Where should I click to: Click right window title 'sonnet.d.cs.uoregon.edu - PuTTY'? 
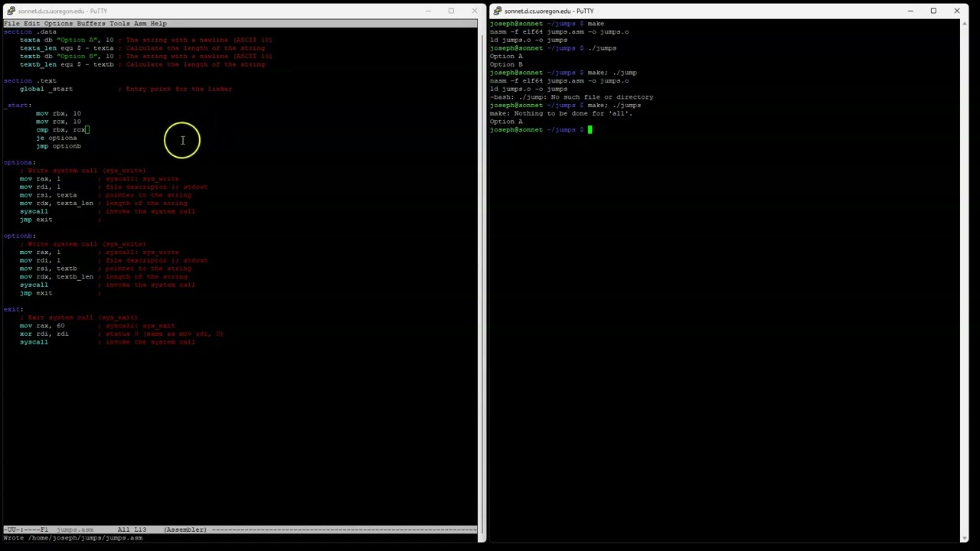click(x=549, y=11)
